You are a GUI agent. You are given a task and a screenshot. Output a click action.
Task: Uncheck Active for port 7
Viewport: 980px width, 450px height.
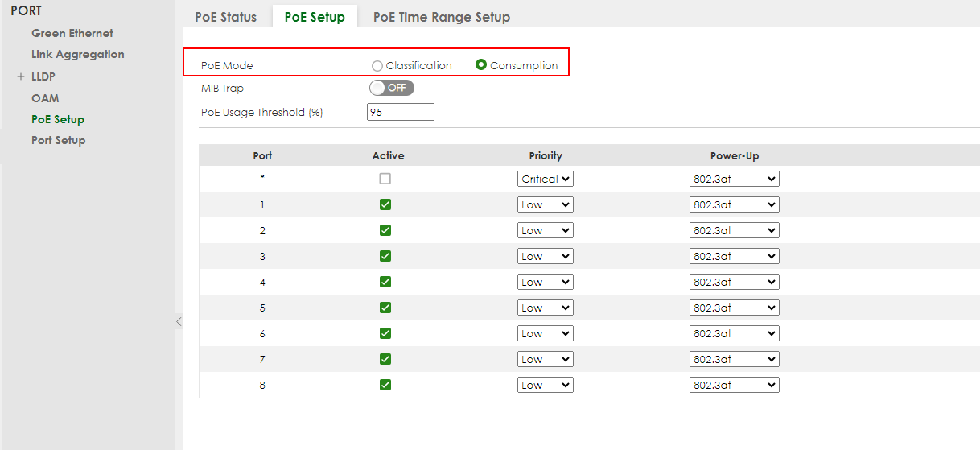[x=385, y=359]
